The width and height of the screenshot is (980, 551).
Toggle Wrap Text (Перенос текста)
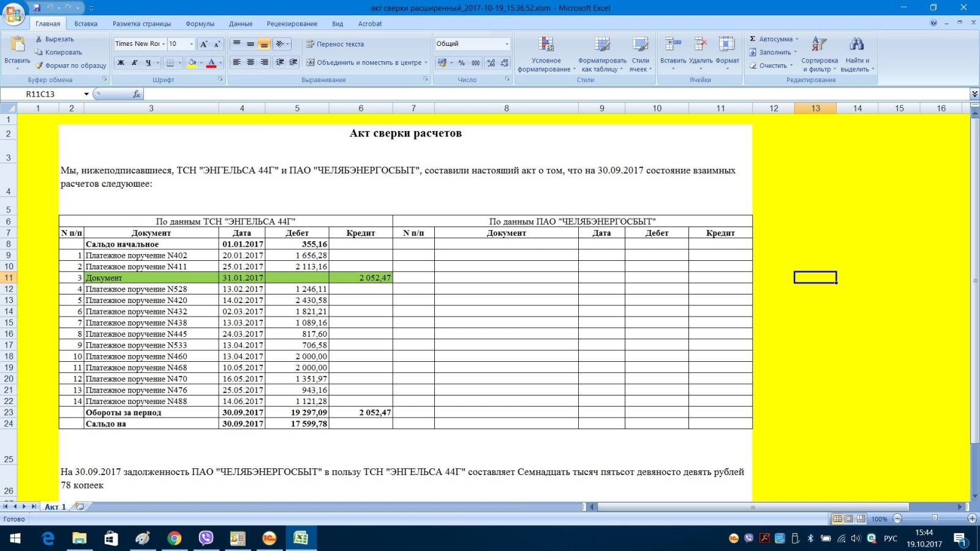click(335, 44)
